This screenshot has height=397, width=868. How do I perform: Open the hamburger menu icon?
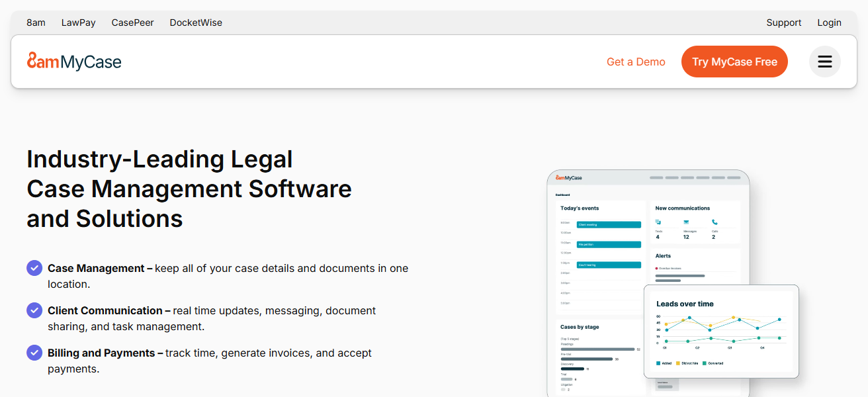coord(824,62)
